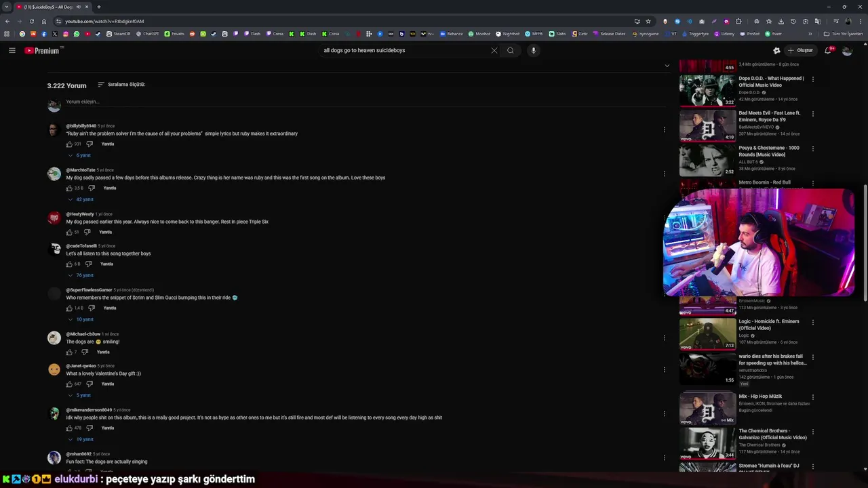Open a new browser tab
The image size is (868, 488).
99,7
